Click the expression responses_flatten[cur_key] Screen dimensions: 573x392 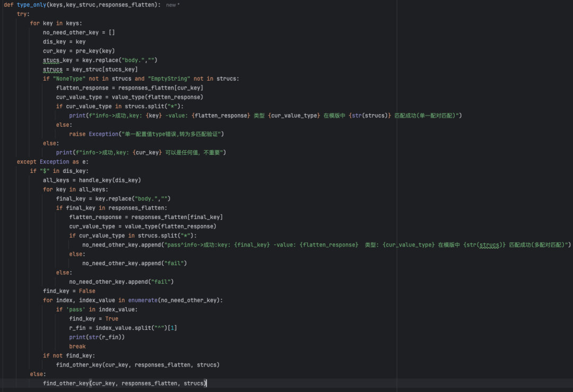pos(161,88)
